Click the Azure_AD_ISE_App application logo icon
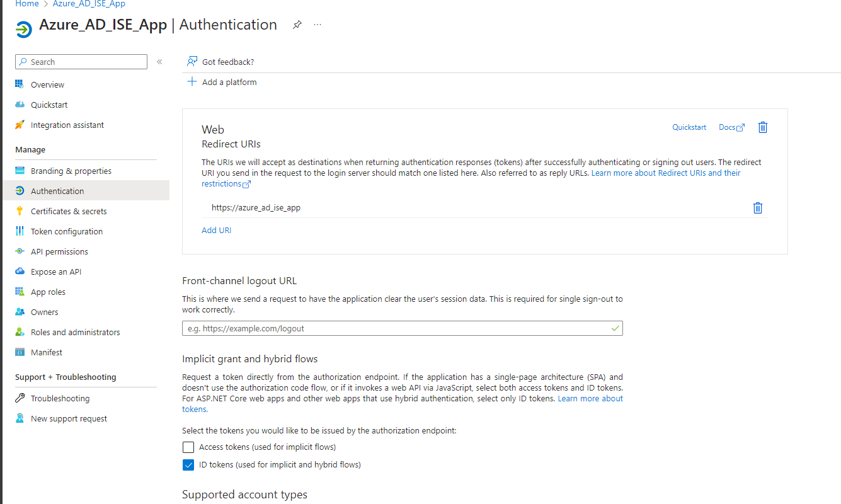 coord(24,30)
